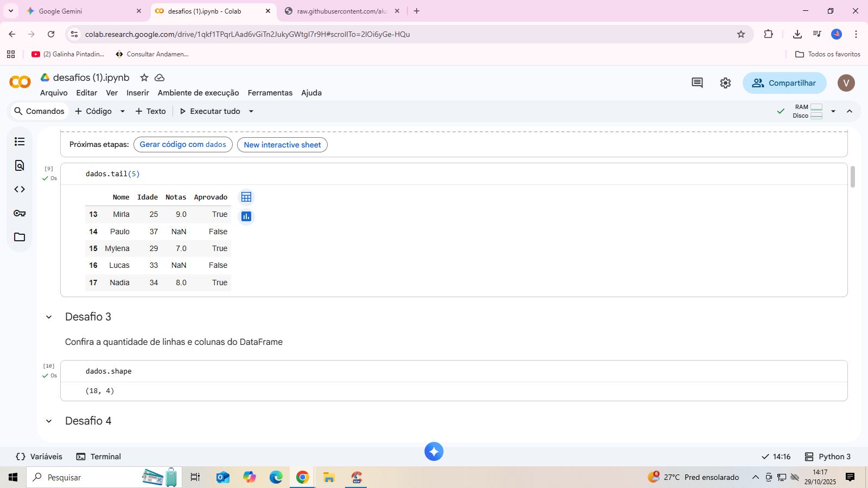The height and width of the screenshot is (488, 868).
Task: Open Chrome downloads icon
Action: click(x=797, y=34)
